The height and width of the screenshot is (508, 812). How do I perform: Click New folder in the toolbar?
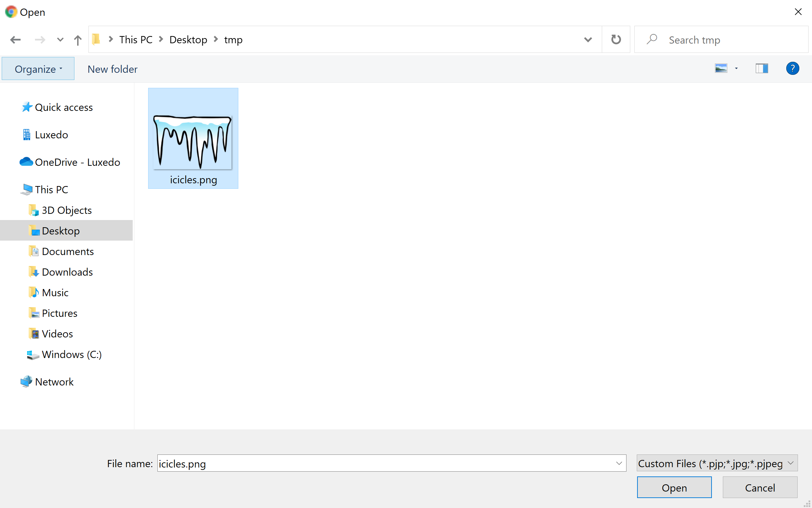pos(112,69)
